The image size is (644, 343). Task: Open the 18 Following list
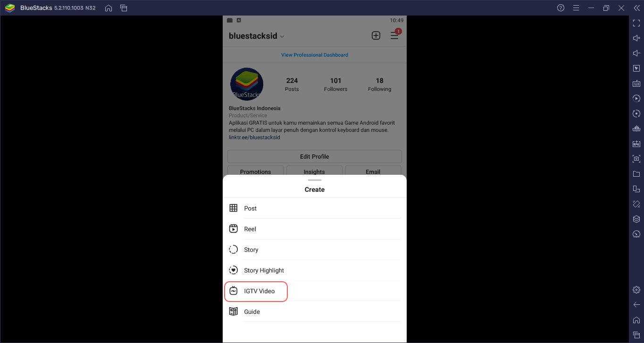[380, 84]
